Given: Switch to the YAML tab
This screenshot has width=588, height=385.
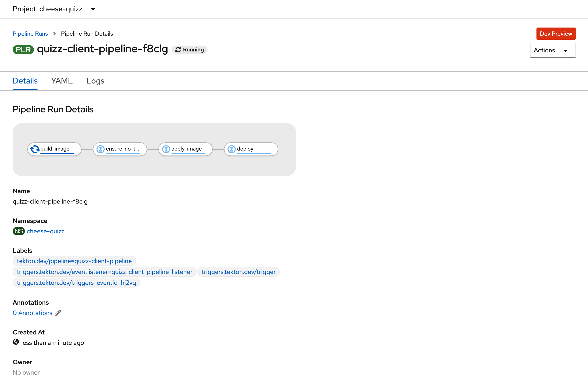Looking at the screenshot, I should (x=61, y=80).
